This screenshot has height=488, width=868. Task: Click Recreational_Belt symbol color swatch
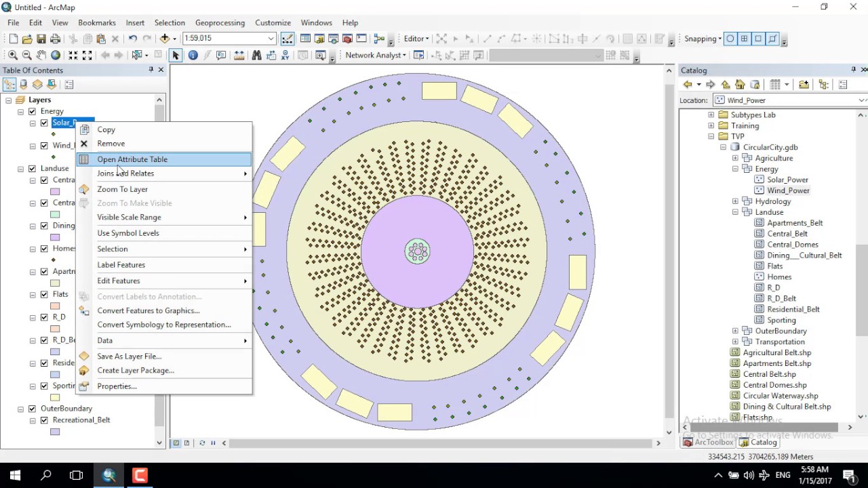tap(55, 432)
